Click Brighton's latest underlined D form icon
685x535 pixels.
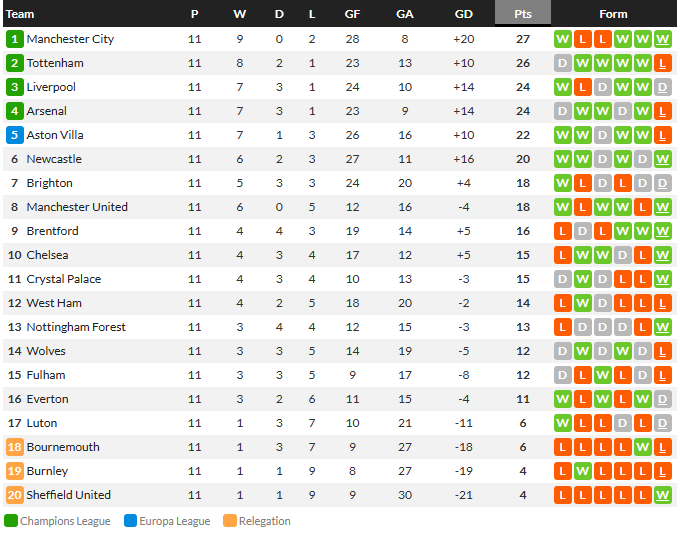[x=663, y=183]
